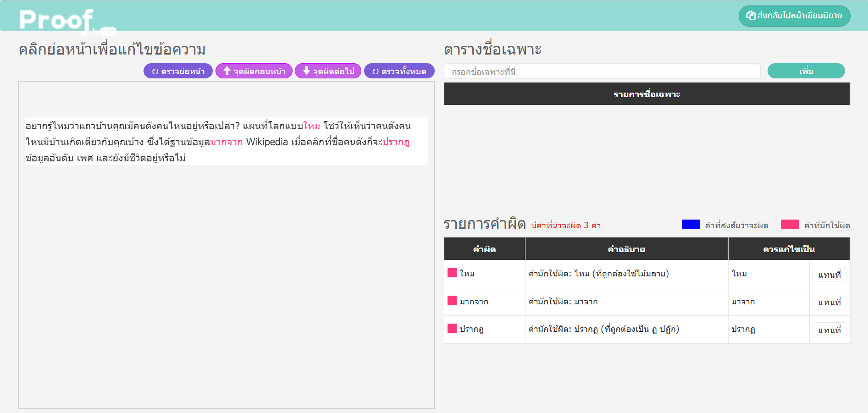Click the pink marker beside ปรากฎ in table
The width and height of the screenshot is (868, 413).
pos(452,328)
